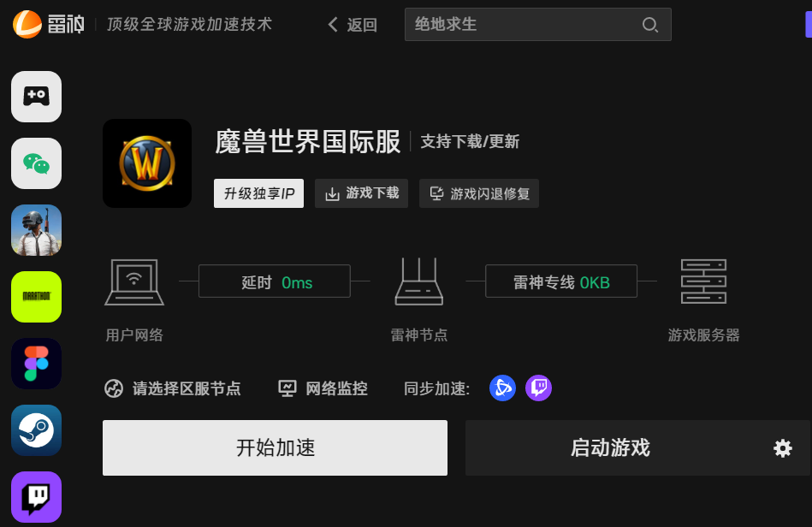This screenshot has width=812, height=527.
Task: Launch the game with 启动游戏
Action: (x=609, y=447)
